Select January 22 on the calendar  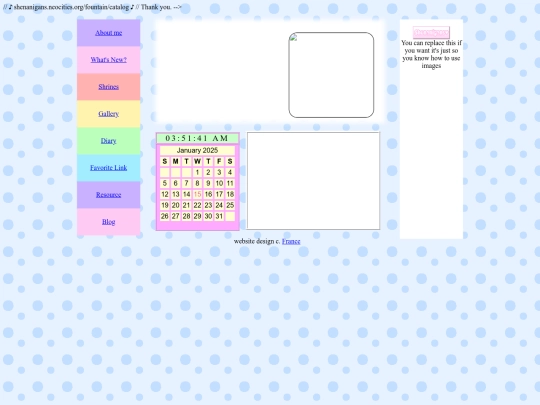[x=197, y=205]
